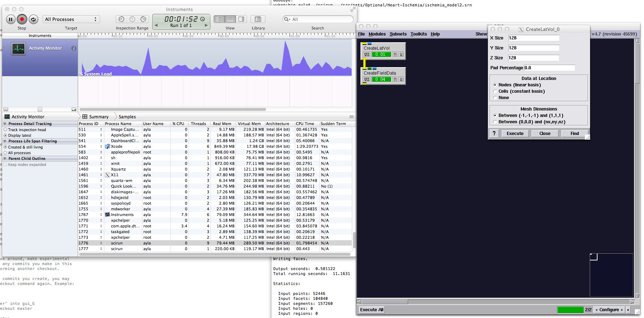Image resolution: width=644 pixels, height=318 pixels.
Task: Toggle right extended detail view icon
Action: point(241,19)
